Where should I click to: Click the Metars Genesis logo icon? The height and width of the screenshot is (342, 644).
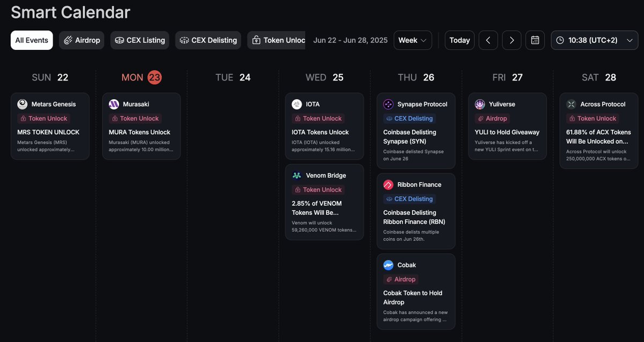pyautogui.click(x=23, y=104)
